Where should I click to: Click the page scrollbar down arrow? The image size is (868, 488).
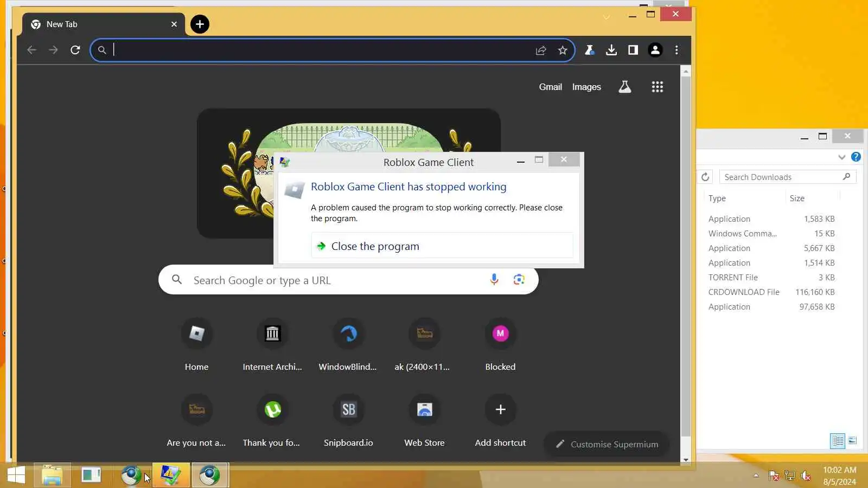686,459
